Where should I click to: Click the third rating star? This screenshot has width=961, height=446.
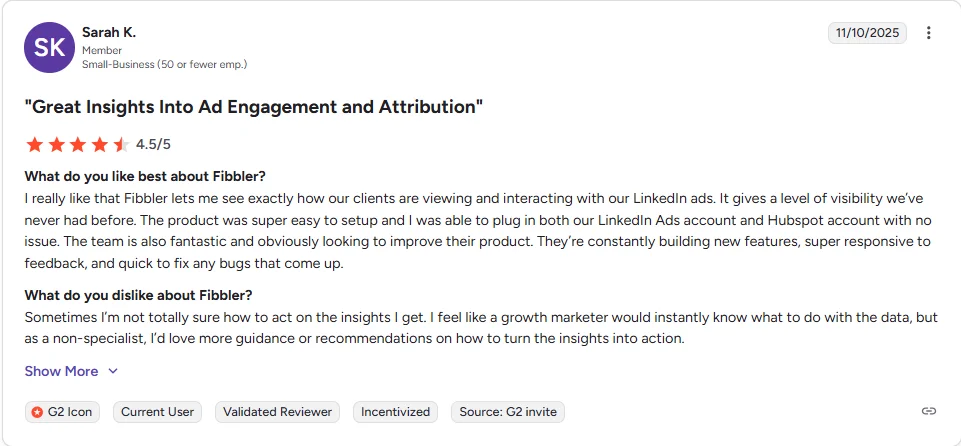click(x=78, y=144)
